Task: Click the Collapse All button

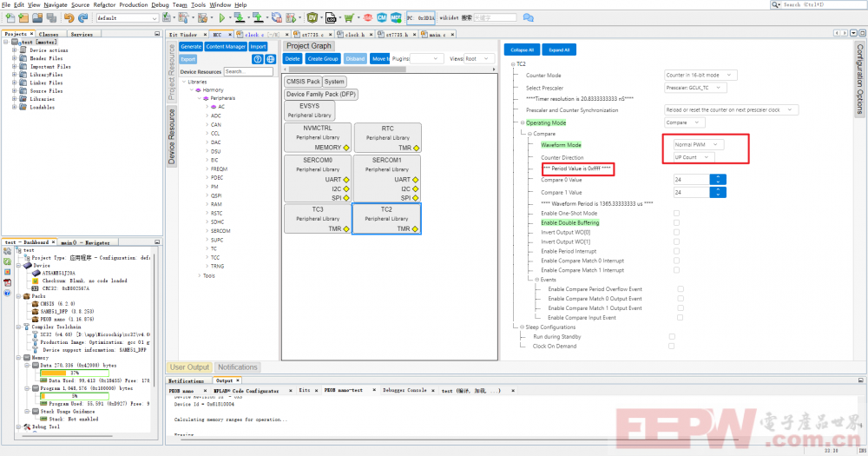Action: coord(522,50)
